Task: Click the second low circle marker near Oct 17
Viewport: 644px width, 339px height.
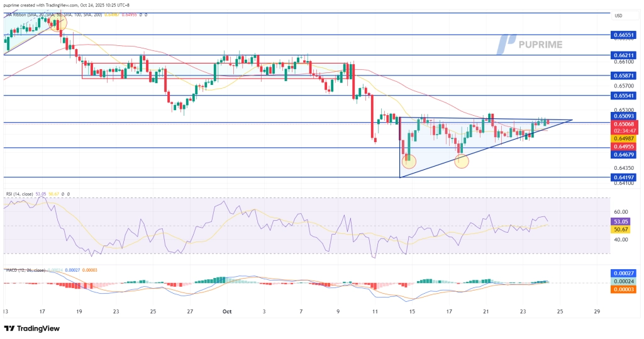Action: point(462,161)
